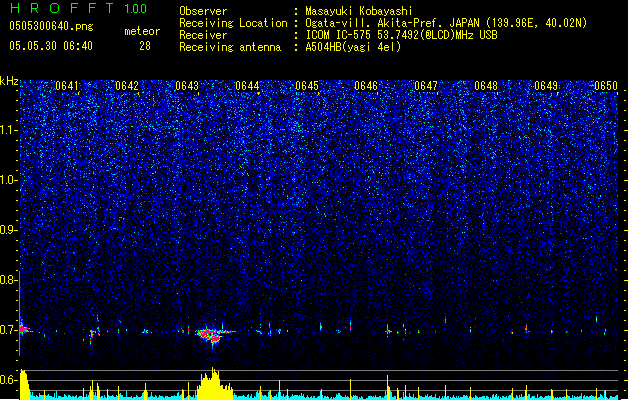629x400 pixels.
Task: Click the Receiver label
Action: click(203, 35)
